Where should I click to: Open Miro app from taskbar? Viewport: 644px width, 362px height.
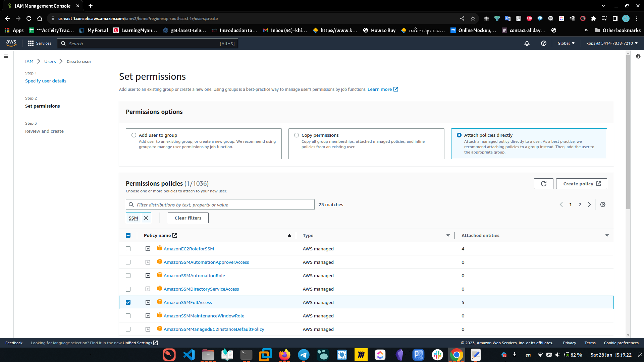(361, 355)
